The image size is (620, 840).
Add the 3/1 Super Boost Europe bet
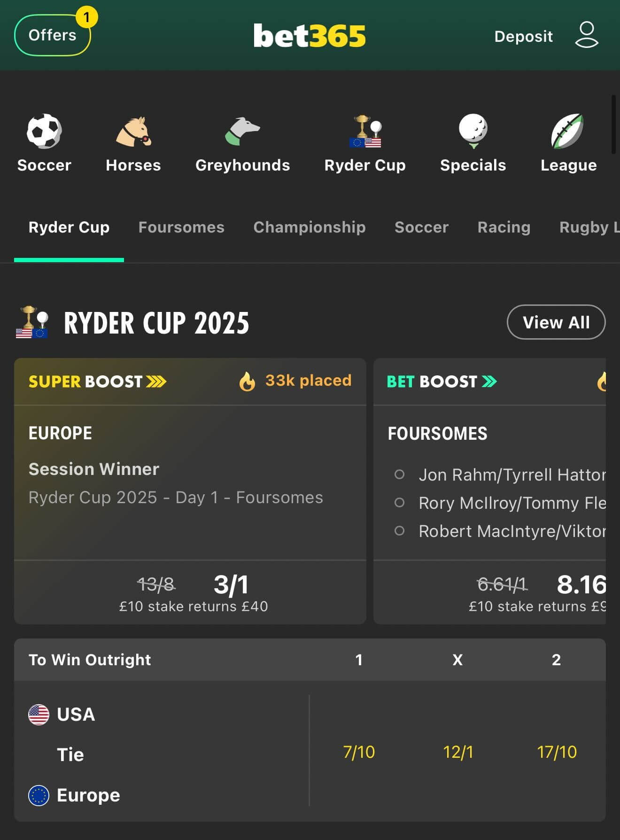click(231, 585)
